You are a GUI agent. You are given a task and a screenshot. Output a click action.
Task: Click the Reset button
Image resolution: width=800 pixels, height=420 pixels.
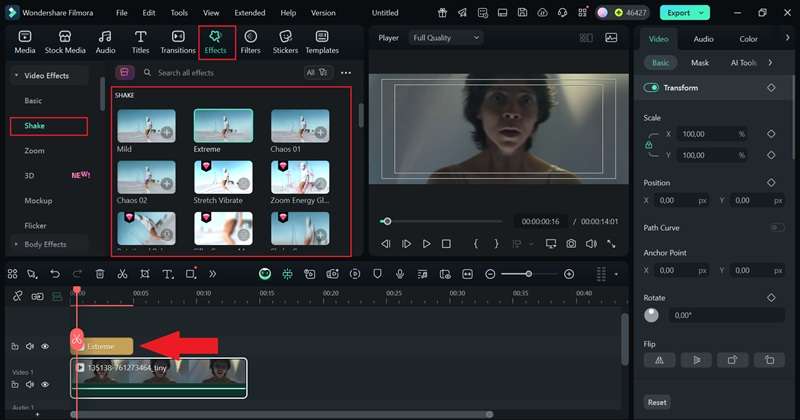(657, 402)
